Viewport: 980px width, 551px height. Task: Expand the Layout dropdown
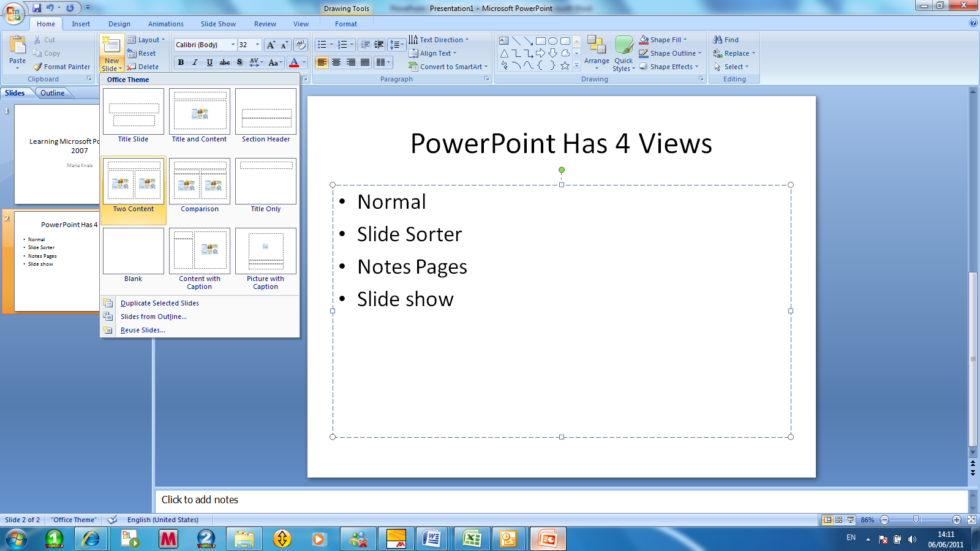click(146, 40)
